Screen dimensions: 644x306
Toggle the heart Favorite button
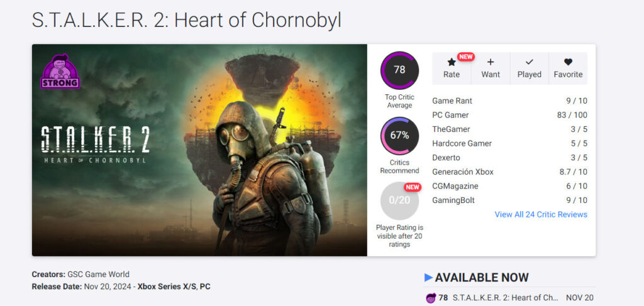568,62
